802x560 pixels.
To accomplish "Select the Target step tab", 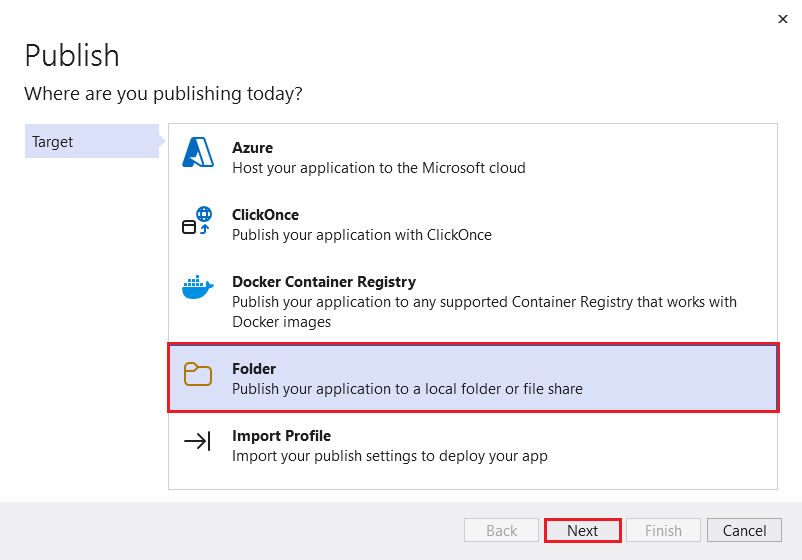I will (92, 141).
